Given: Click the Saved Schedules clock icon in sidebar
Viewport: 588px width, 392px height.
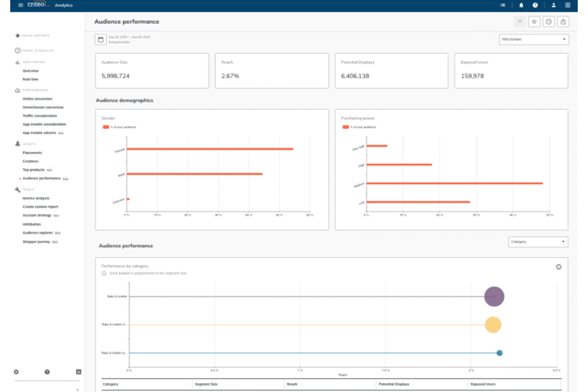Looking at the screenshot, I should coord(17,50).
